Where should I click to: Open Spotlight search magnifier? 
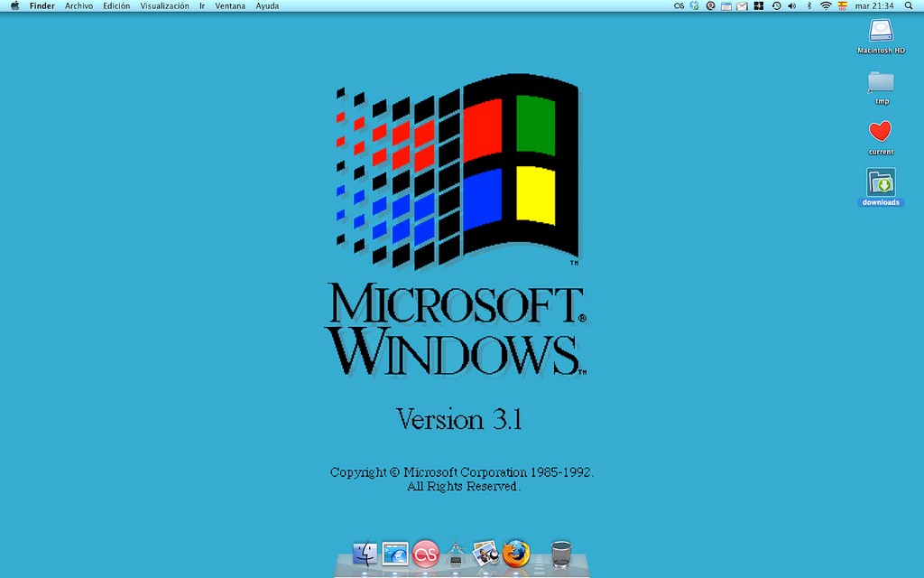909,6
